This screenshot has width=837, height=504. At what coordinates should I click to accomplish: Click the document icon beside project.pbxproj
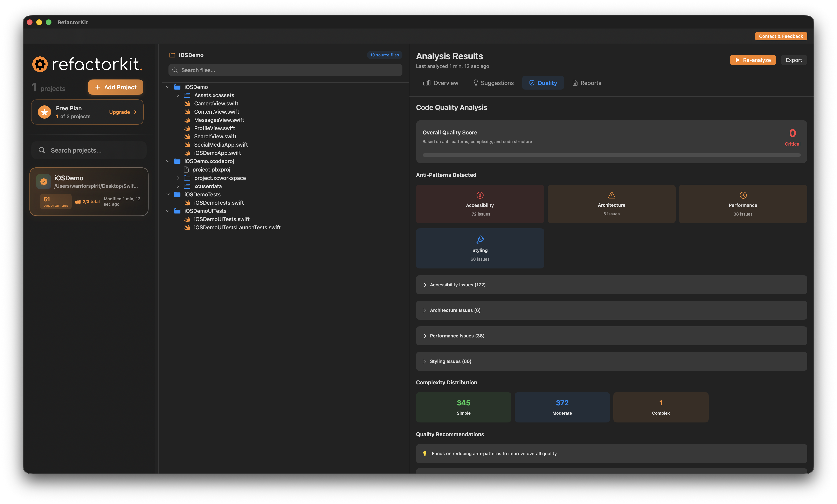[x=186, y=169]
